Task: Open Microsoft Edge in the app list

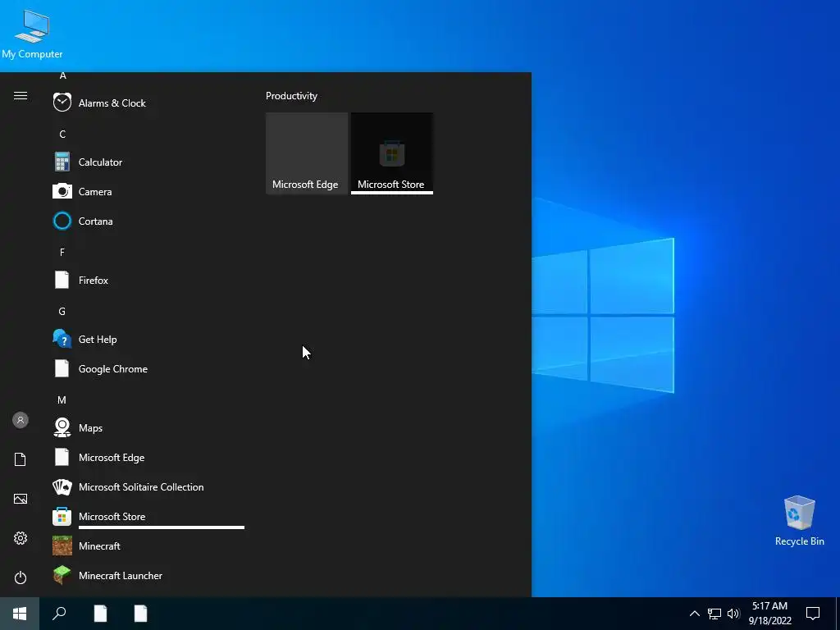Action: [x=148, y=457]
